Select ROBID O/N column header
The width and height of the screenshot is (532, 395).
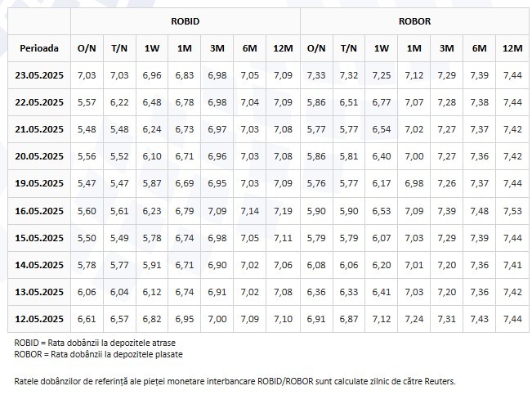coord(87,48)
